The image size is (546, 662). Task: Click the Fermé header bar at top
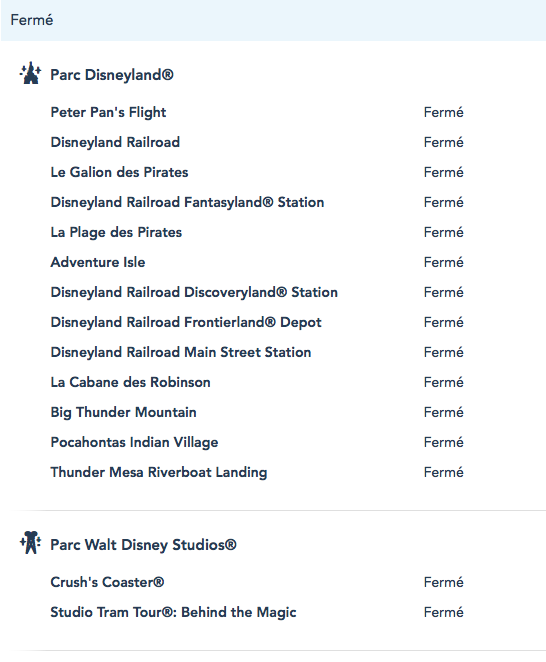(273, 20)
